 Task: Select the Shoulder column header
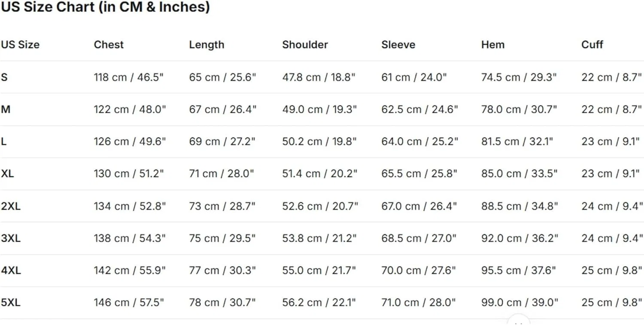[305, 45]
